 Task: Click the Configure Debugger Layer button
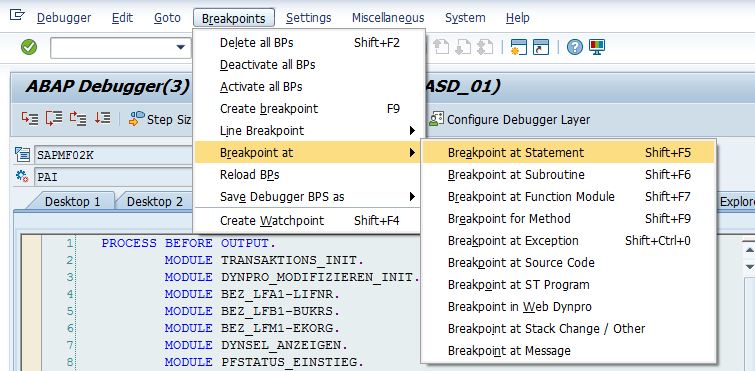click(x=509, y=119)
